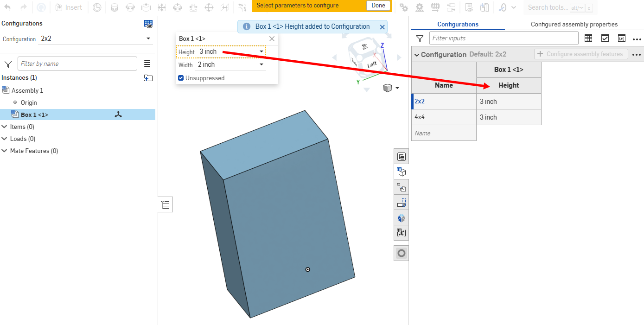The image size is (644, 325).
Task: Click the Undo icon in the toolbar
Action: (6, 7)
